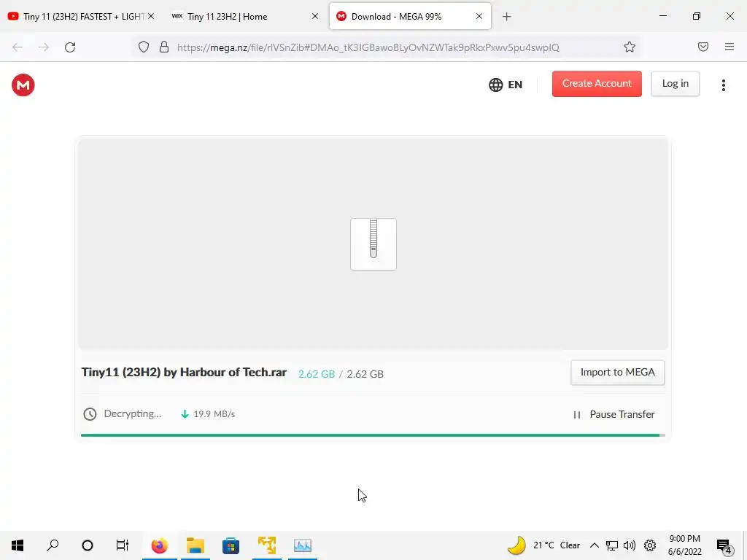The width and height of the screenshot is (747, 560).
Task: Open Microsoft Store from the taskbar
Action: coord(231,545)
